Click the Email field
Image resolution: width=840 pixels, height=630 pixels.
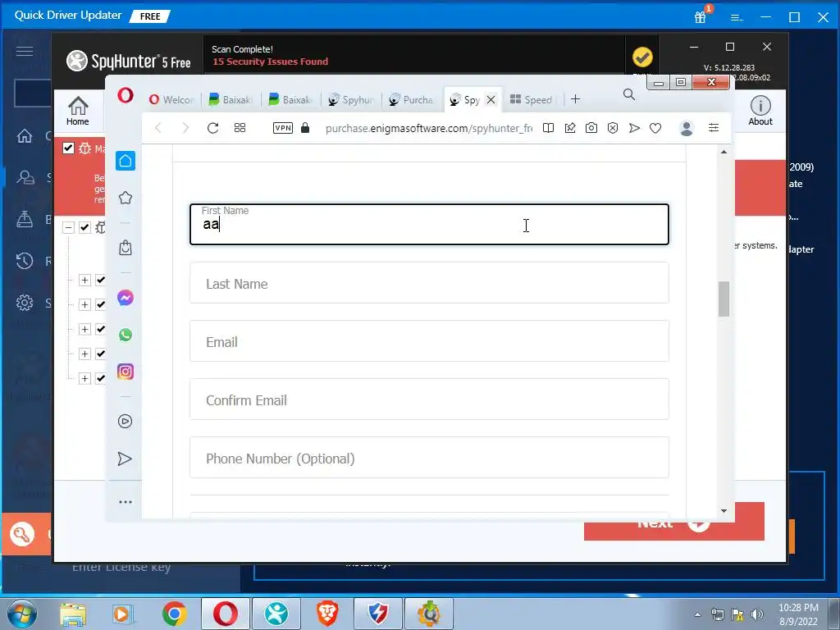click(429, 341)
